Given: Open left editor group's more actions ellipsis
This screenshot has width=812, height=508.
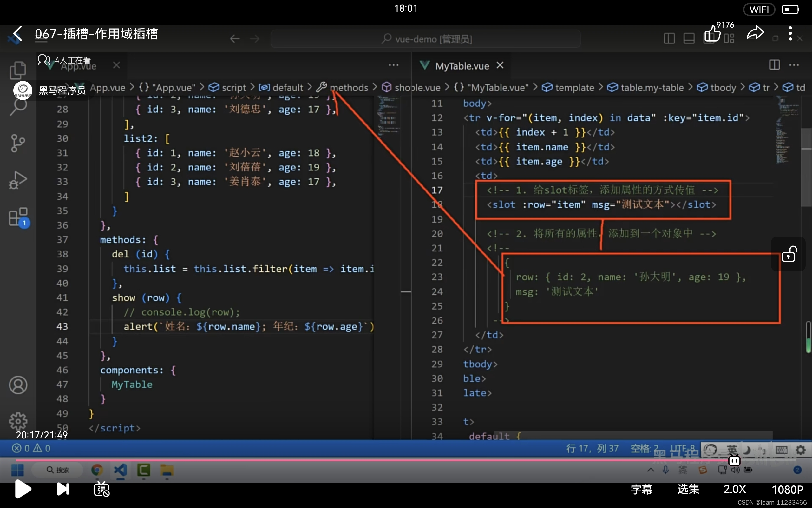Looking at the screenshot, I should pos(393,65).
